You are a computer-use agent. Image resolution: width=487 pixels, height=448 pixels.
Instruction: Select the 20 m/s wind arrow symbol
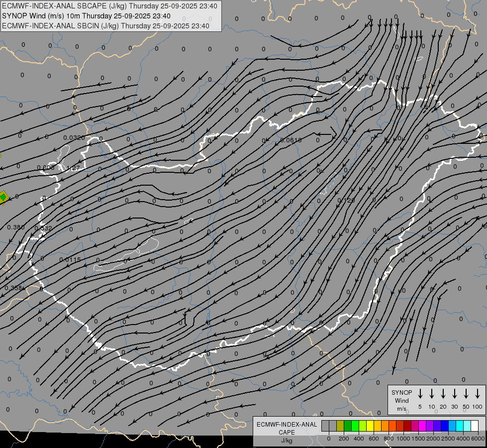[443, 394]
